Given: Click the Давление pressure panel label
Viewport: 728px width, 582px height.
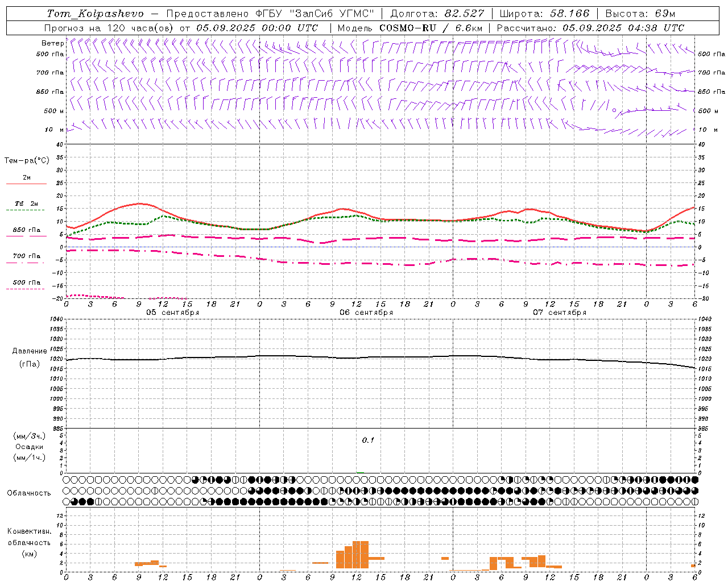Looking at the screenshot, I should (30, 351).
